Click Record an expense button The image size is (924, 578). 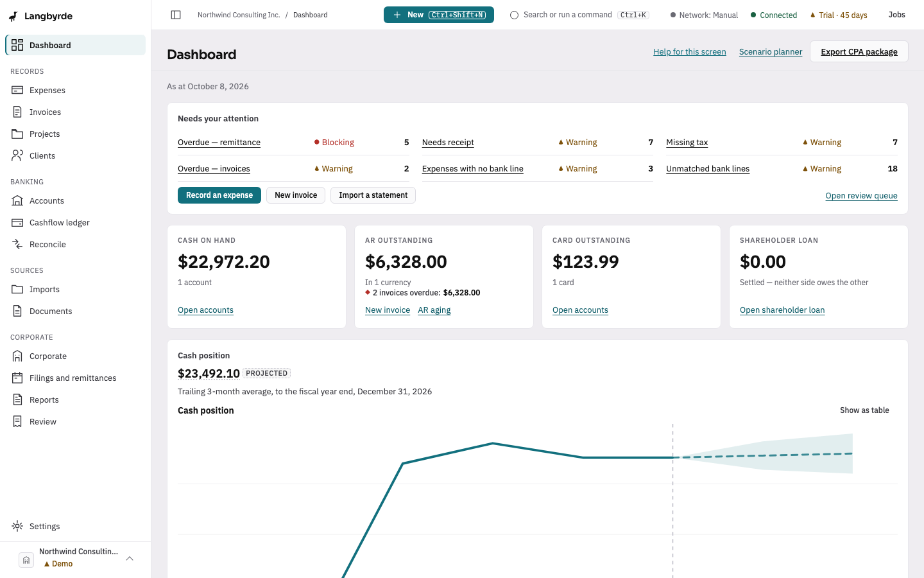(x=219, y=195)
